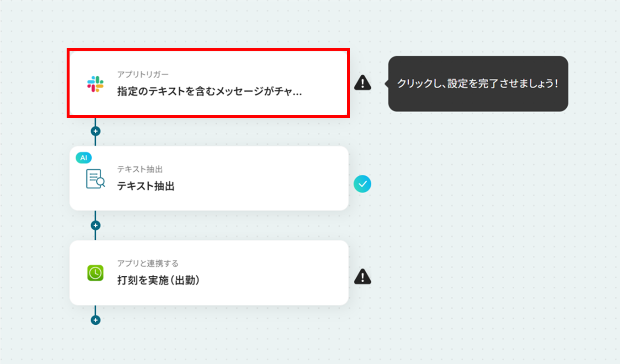Click the green clock icon in the 打刻 card
Viewport: 620px width, 364px height.
point(95,273)
